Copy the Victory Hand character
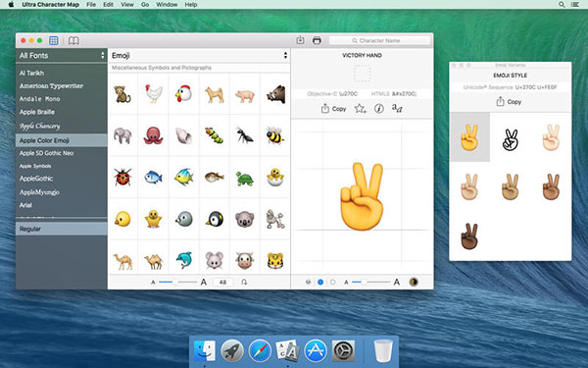The image size is (588, 368). [x=333, y=109]
